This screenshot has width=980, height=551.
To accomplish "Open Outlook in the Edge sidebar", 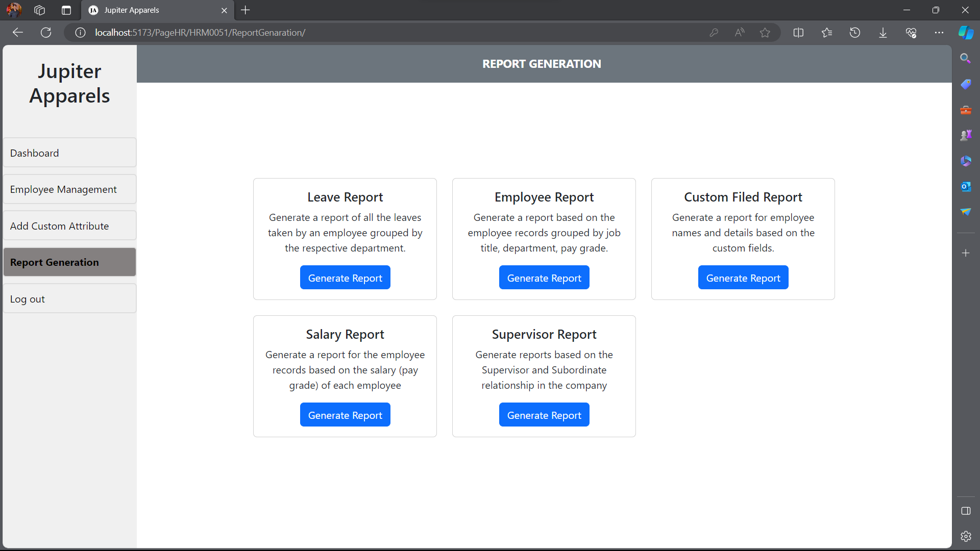I will click(x=966, y=186).
